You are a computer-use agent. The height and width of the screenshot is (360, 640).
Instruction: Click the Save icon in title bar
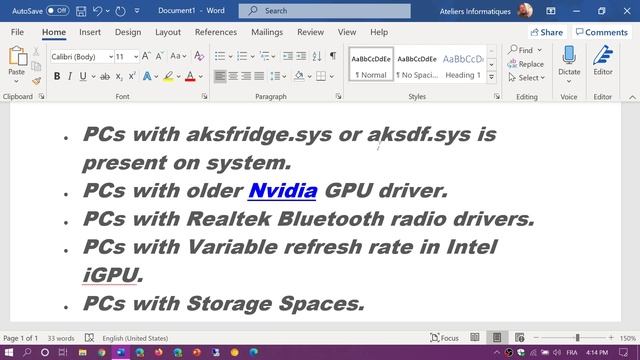[81, 11]
